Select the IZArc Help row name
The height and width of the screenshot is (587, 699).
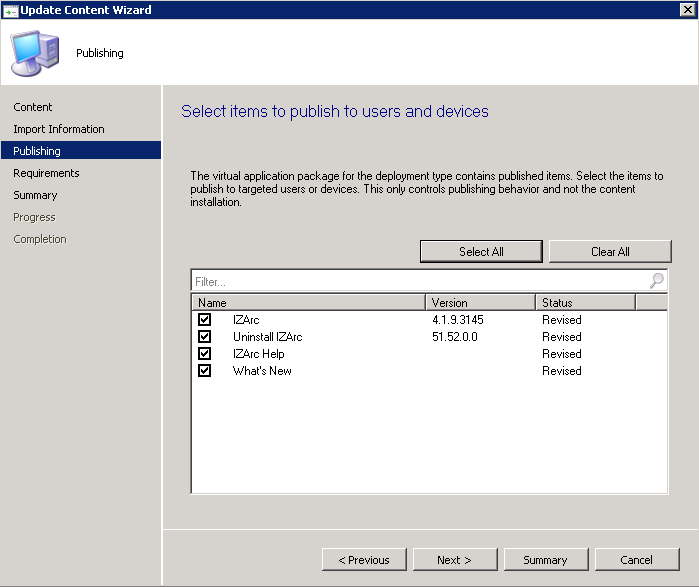(259, 353)
